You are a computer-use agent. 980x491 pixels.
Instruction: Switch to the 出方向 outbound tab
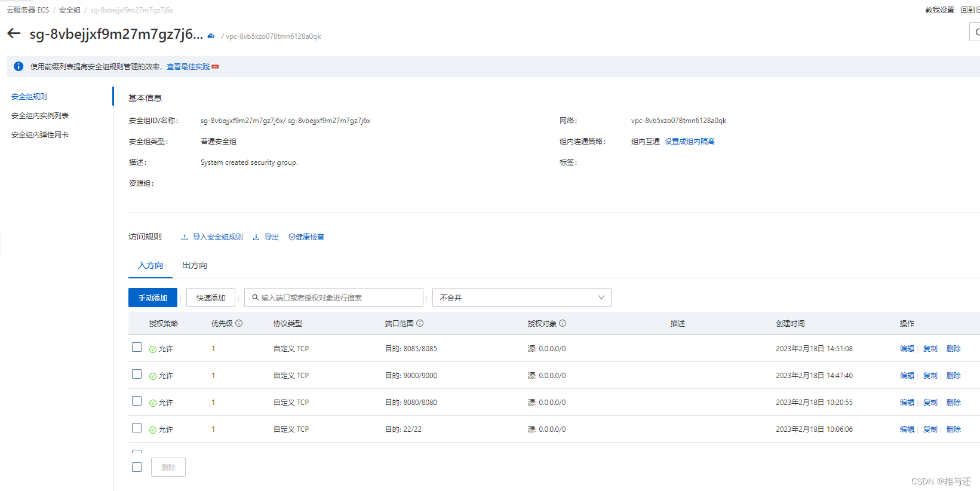tap(195, 266)
